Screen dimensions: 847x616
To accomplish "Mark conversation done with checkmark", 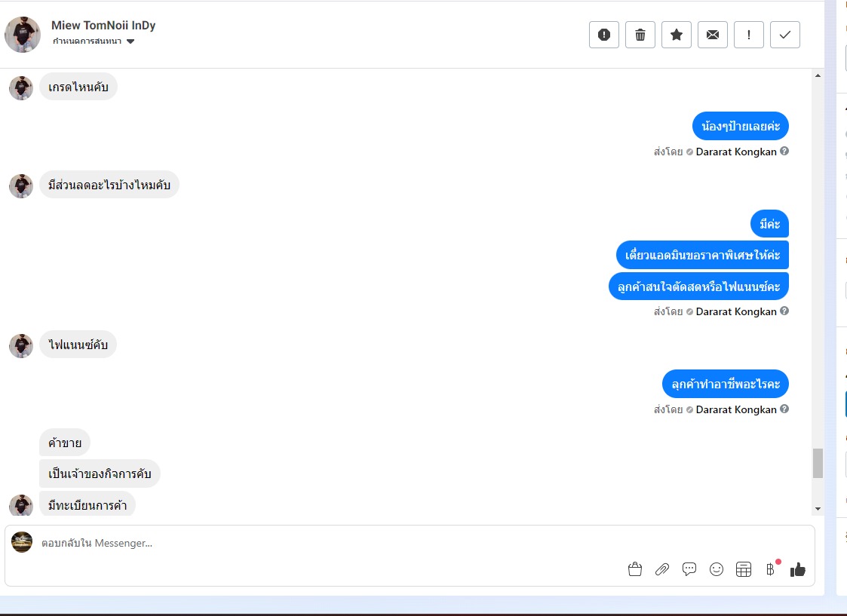I will coord(785,35).
